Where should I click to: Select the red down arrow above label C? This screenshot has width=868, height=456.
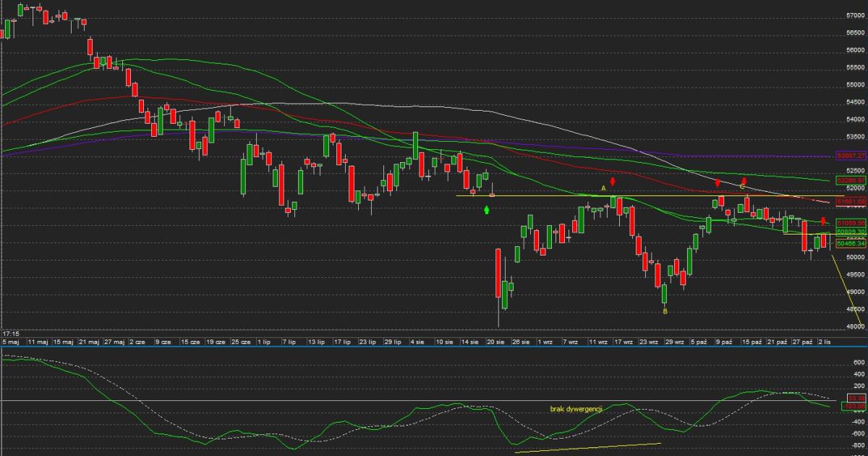point(744,180)
